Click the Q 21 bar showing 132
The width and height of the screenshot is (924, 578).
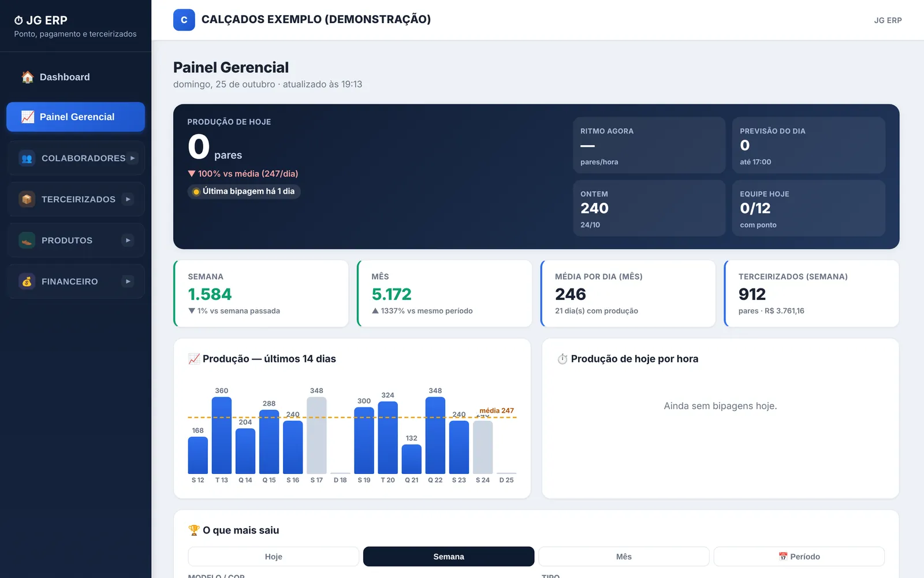coord(412,460)
